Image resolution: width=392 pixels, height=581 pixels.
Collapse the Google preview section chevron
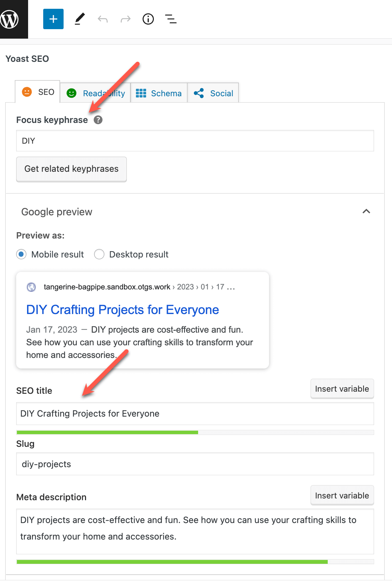click(366, 211)
